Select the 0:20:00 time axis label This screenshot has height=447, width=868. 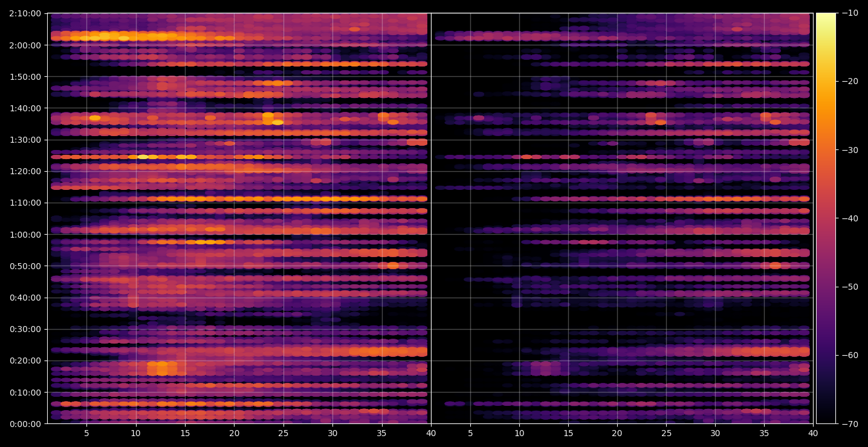point(25,361)
